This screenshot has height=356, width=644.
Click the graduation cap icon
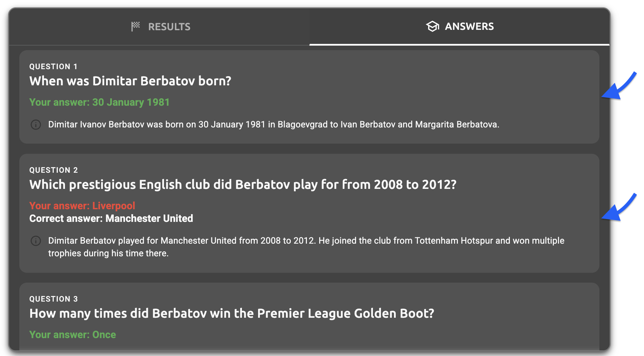432,26
